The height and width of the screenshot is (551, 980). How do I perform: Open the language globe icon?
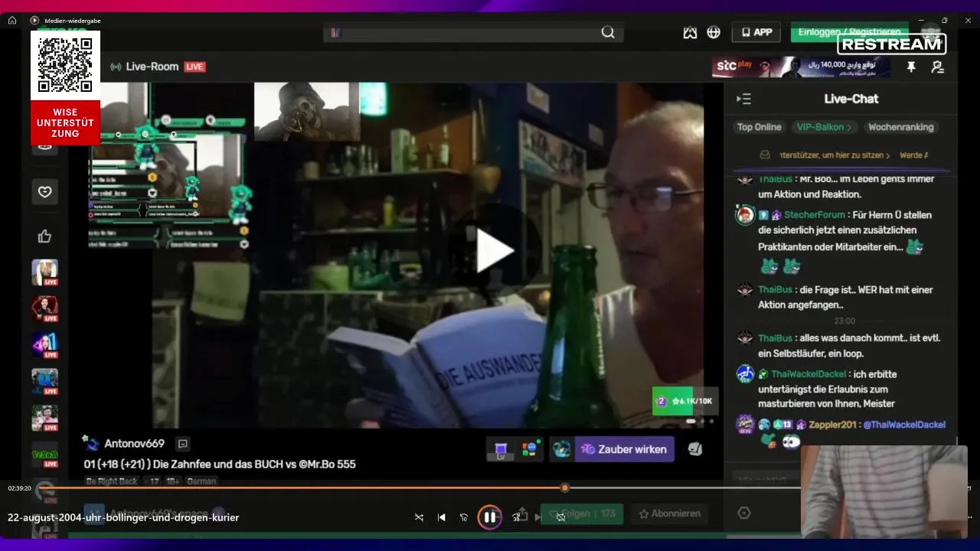tap(714, 32)
